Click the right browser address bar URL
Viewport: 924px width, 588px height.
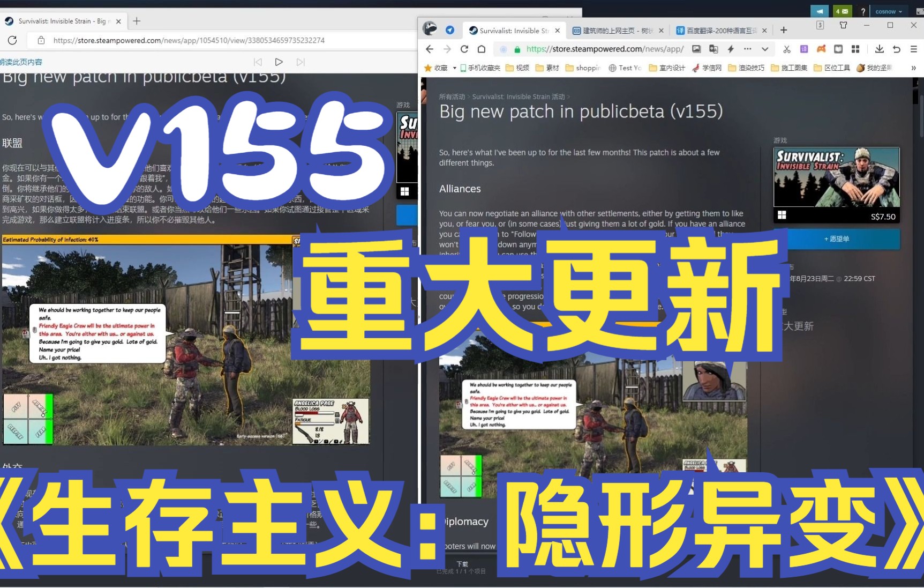point(605,49)
